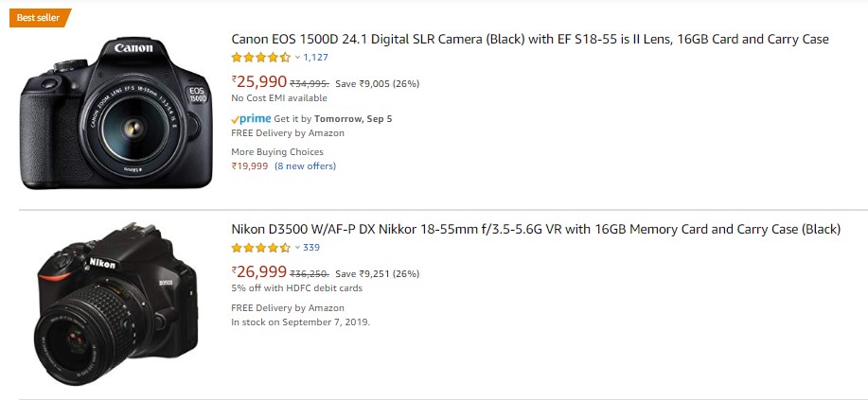Click the Canon struck-through ₹34,995 list price
The image size is (868, 400).
pyautogui.click(x=310, y=84)
